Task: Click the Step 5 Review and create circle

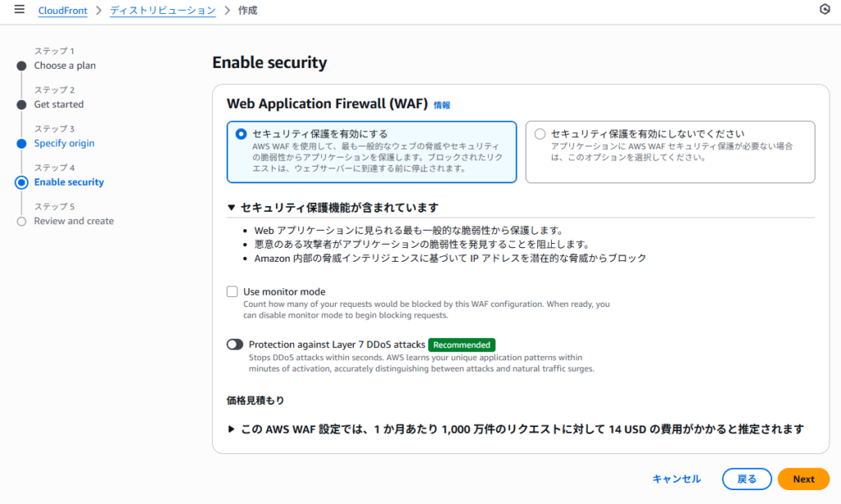Action: pos(21,222)
